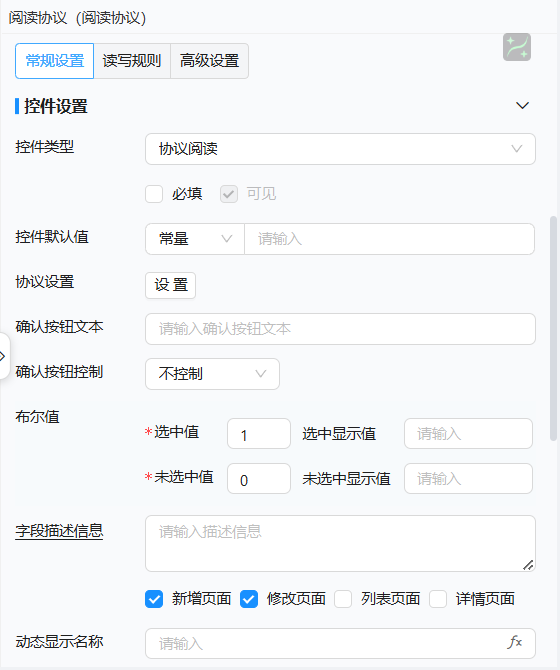This screenshot has width=560, height=670.
Task: Focus the 确认按钮文本 input field
Action: (340, 329)
